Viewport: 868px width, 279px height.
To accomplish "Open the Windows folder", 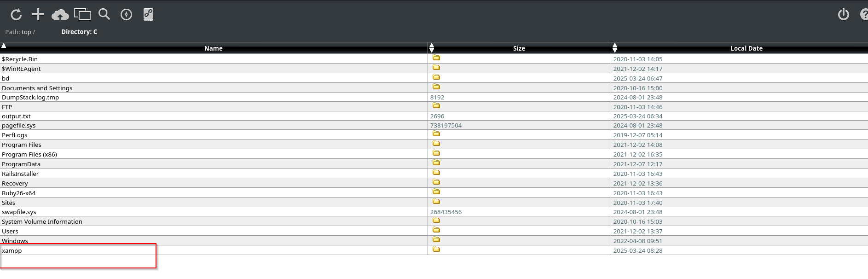I will pos(15,241).
